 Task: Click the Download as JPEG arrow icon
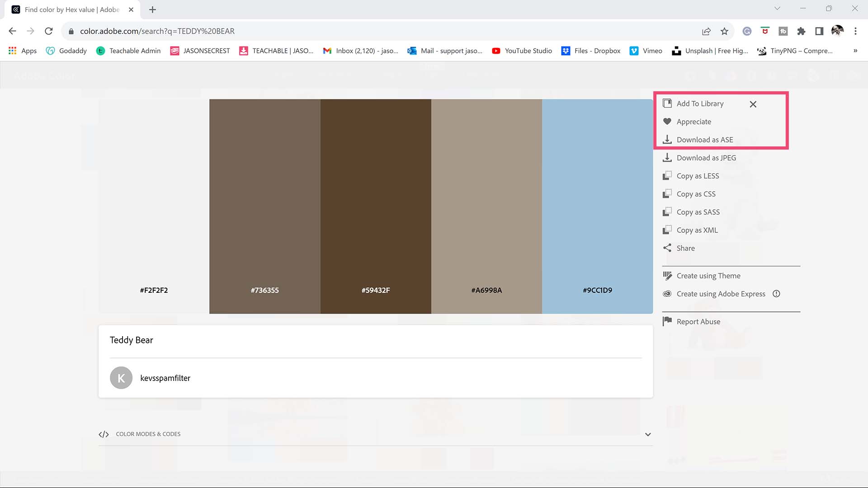point(667,158)
